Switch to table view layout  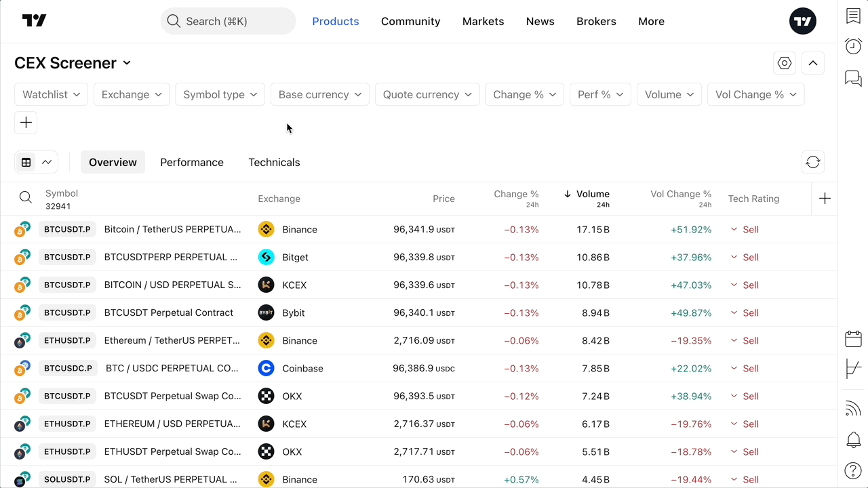coord(26,162)
